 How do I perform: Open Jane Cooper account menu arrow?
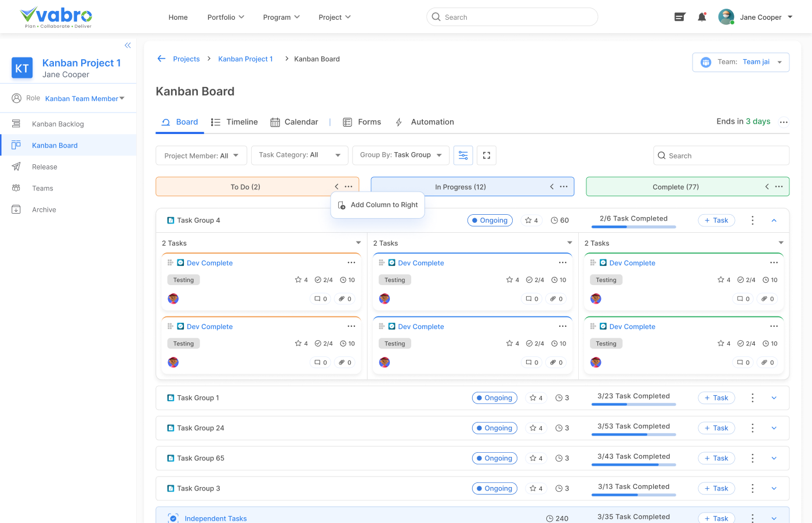[790, 17]
